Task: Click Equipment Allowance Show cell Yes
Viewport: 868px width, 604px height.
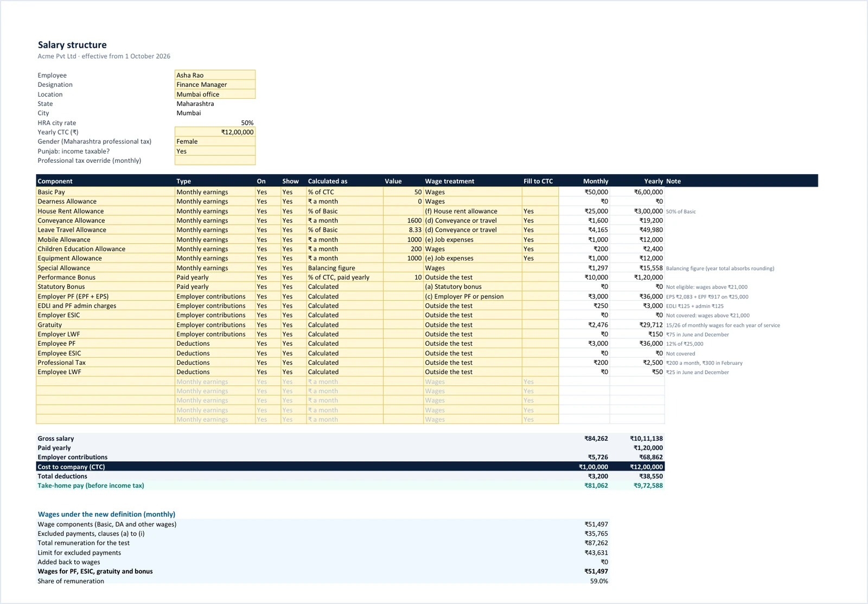Action: click(293, 258)
